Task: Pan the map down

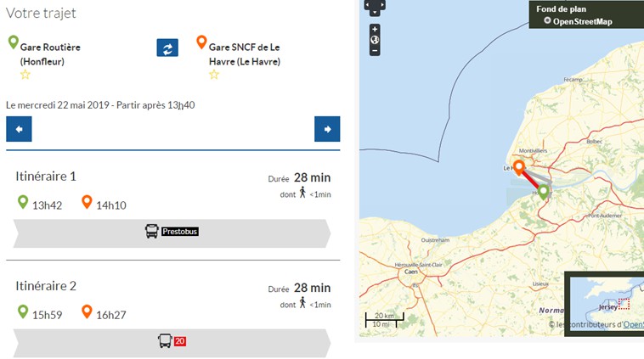Action: (x=375, y=12)
